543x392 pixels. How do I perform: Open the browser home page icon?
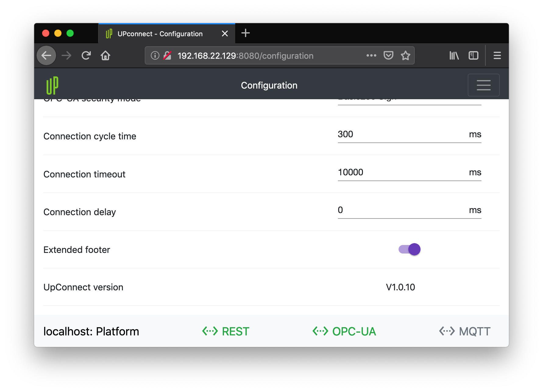pos(105,56)
